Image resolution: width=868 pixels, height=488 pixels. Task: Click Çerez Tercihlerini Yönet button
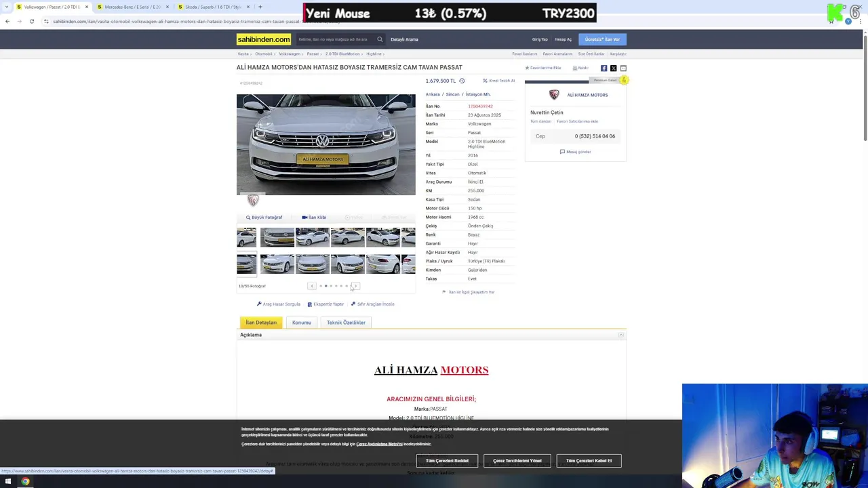pyautogui.click(x=517, y=461)
